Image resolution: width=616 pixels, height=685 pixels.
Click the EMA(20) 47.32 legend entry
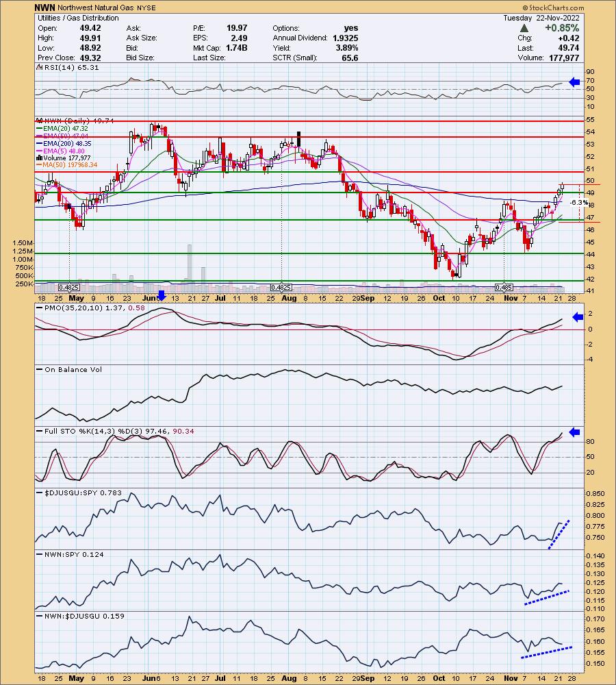tap(65, 129)
